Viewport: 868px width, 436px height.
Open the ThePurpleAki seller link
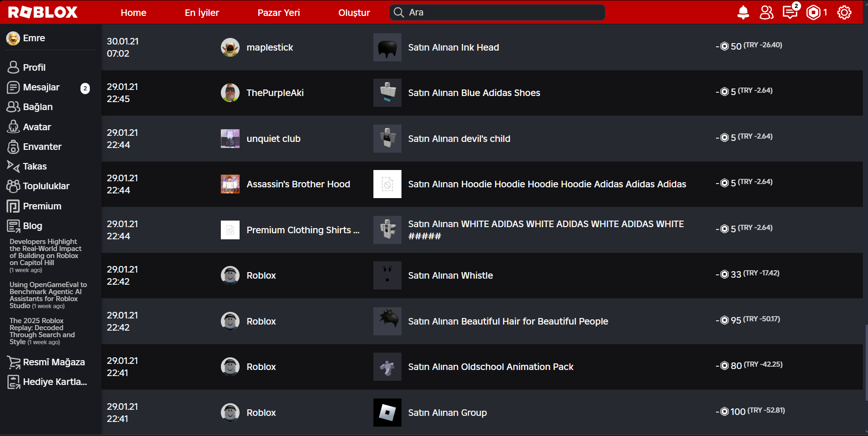(x=275, y=93)
